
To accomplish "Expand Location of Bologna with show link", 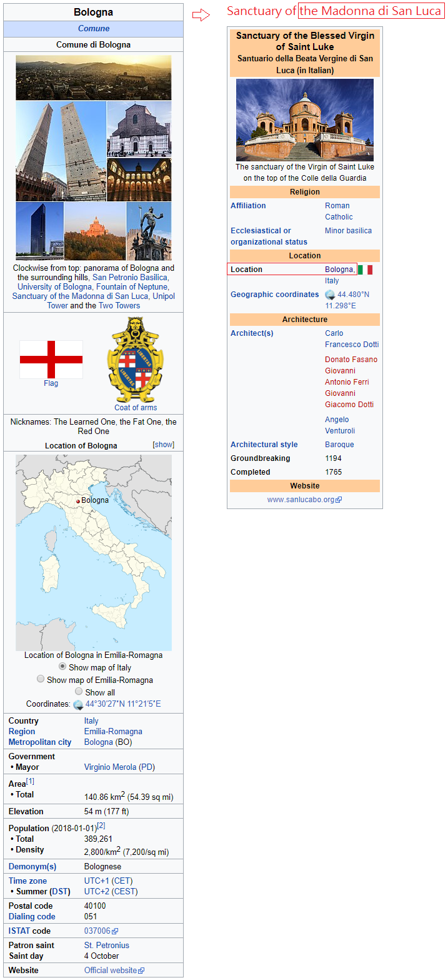I will (164, 445).
